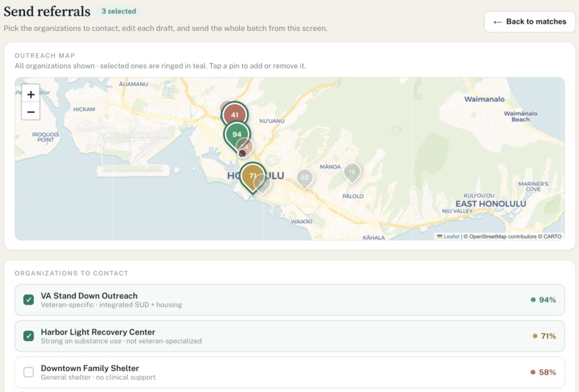
Task: Zoom in on the outreach map
Action: tap(31, 94)
